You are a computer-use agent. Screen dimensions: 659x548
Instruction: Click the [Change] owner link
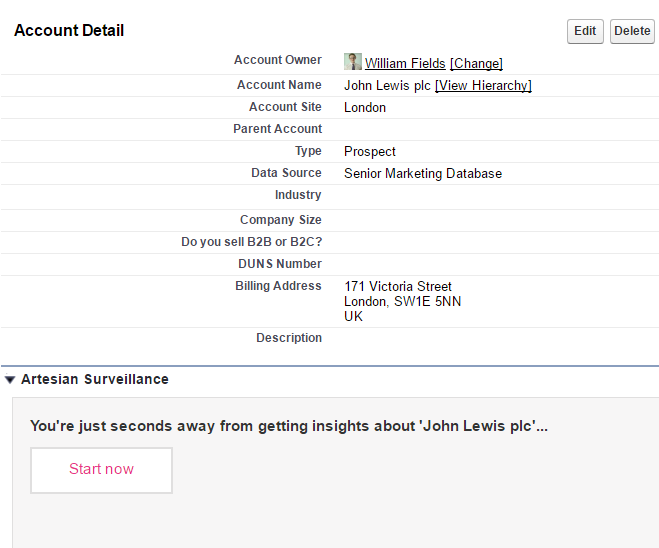click(x=476, y=63)
